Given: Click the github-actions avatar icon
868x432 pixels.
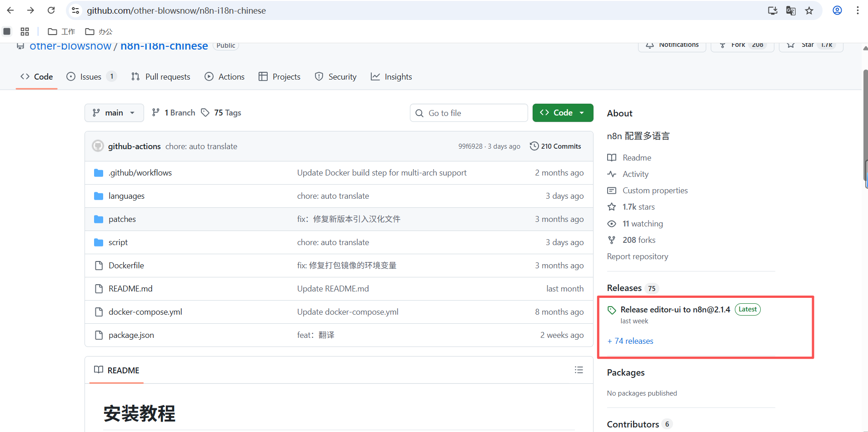Looking at the screenshot, I should point(98,146).
